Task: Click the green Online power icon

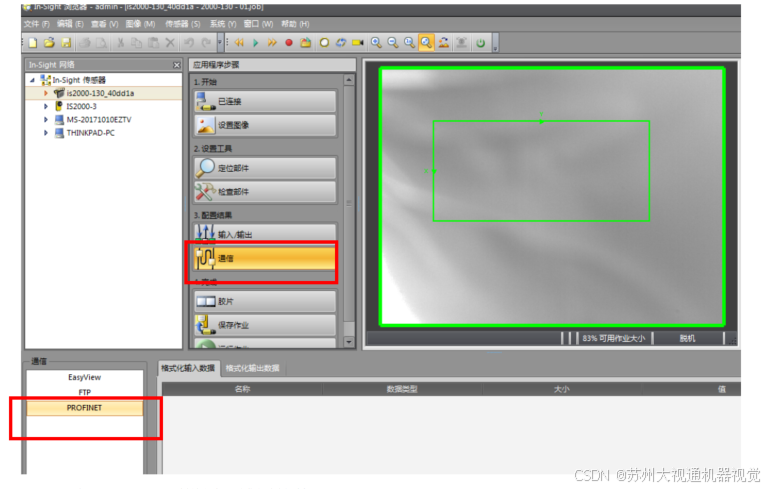Action: pos(480,43)
